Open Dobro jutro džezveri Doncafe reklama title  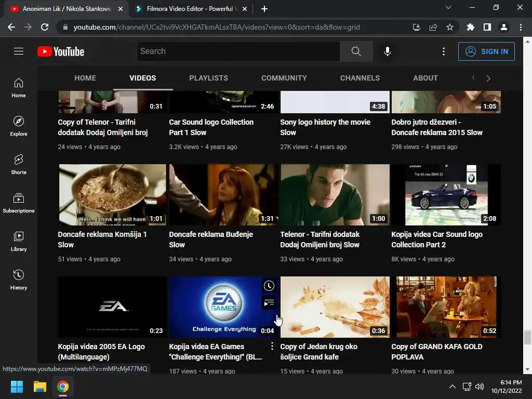point(436,127)
